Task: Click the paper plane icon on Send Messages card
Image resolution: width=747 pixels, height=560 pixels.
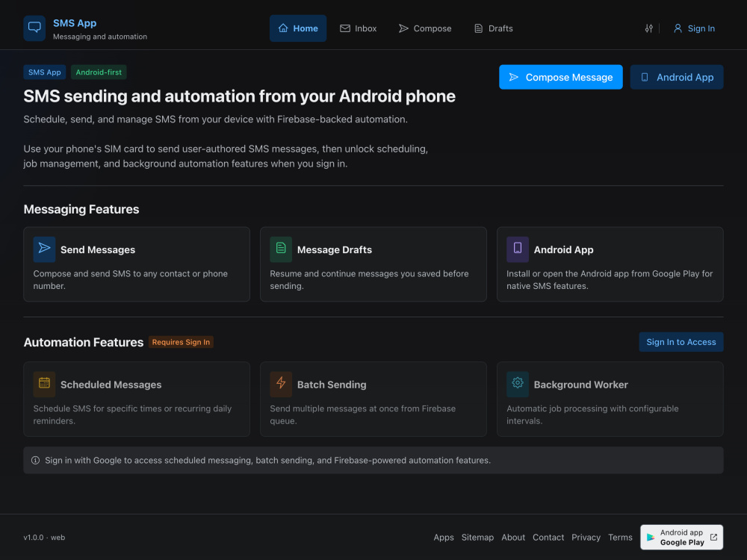Action: 44,249
